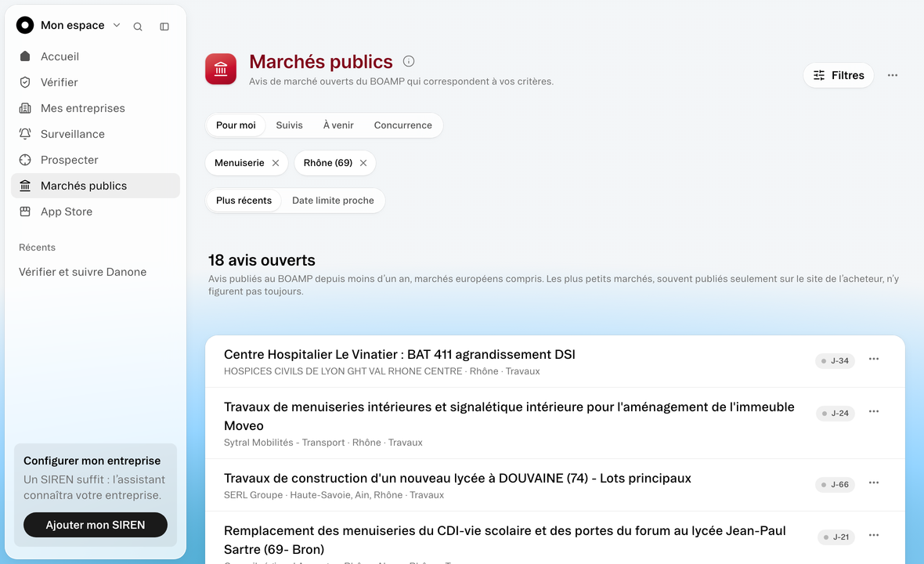Click the App Store shop icon

point(25,211)
